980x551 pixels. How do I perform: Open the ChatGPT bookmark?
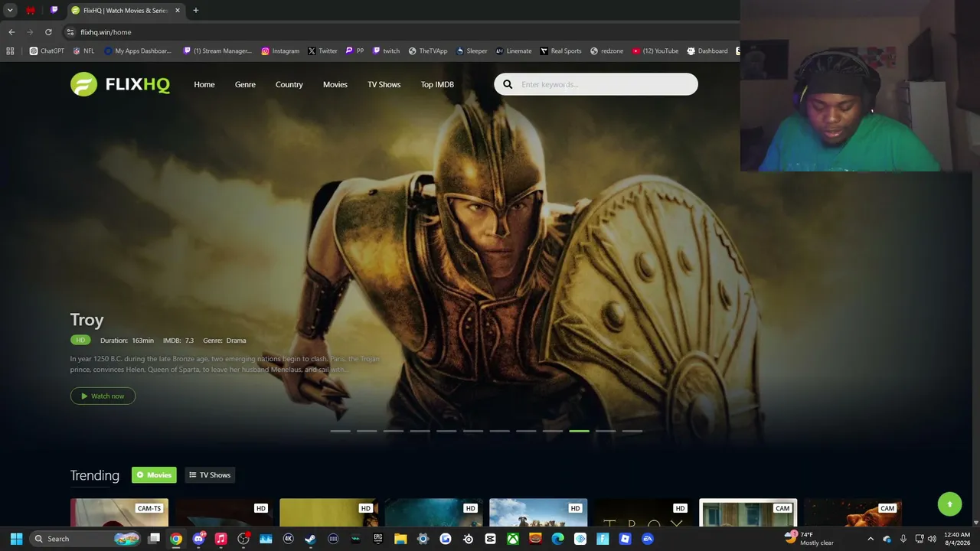pyautogui.click(x=47, y=51)
